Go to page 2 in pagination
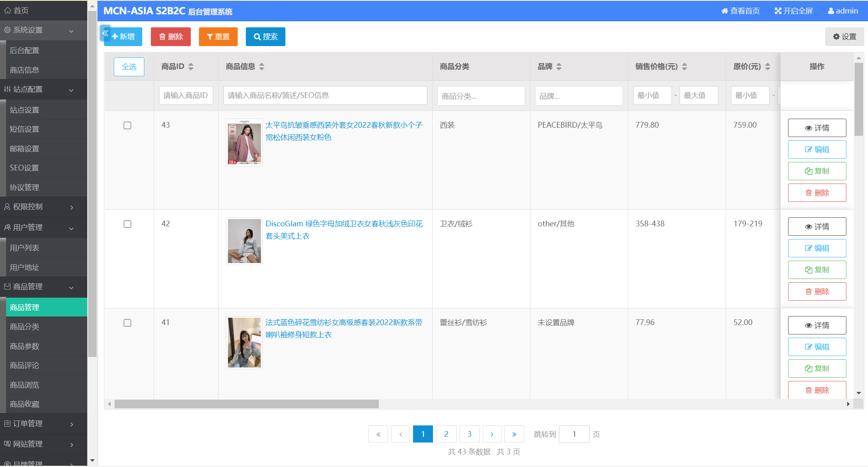 click(446, 434)
